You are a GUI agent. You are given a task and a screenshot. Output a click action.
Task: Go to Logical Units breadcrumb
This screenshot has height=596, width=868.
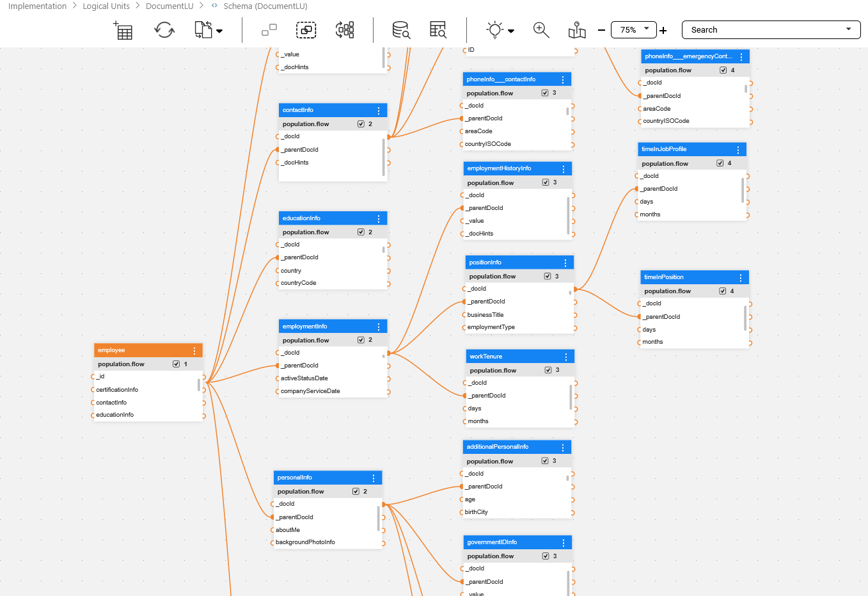pyautogui.click(x=106, y=6)
